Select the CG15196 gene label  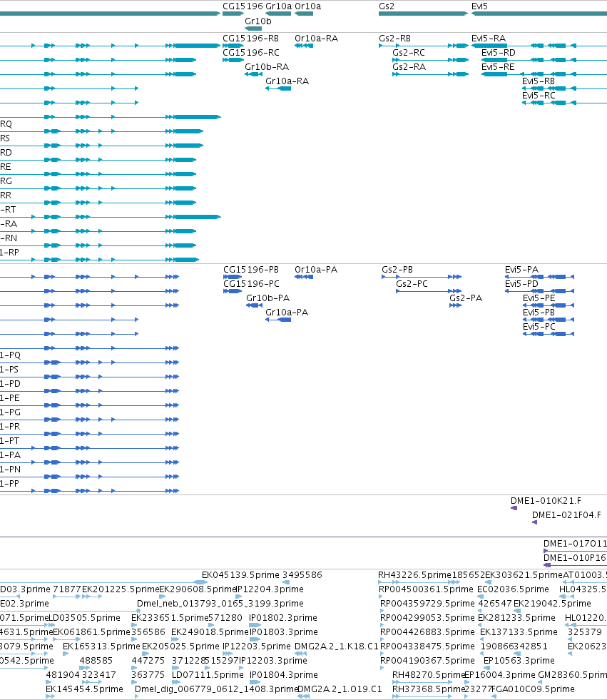tap(243, 6)
